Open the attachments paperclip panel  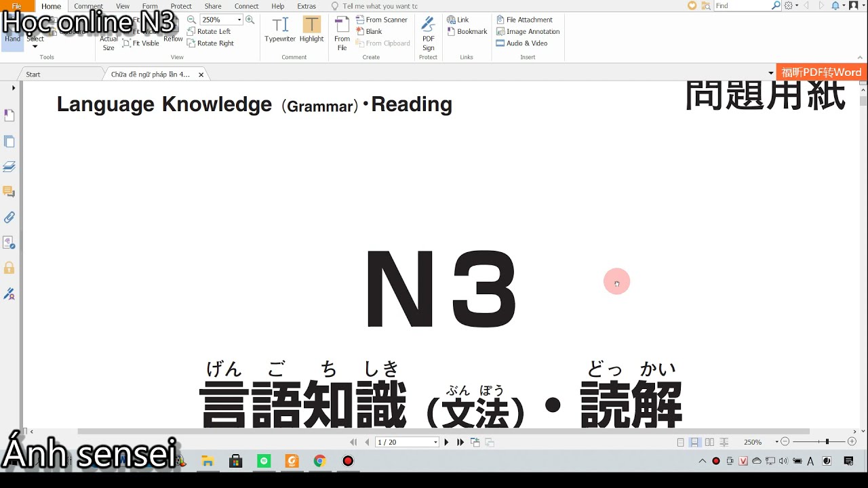coord(9,218)
